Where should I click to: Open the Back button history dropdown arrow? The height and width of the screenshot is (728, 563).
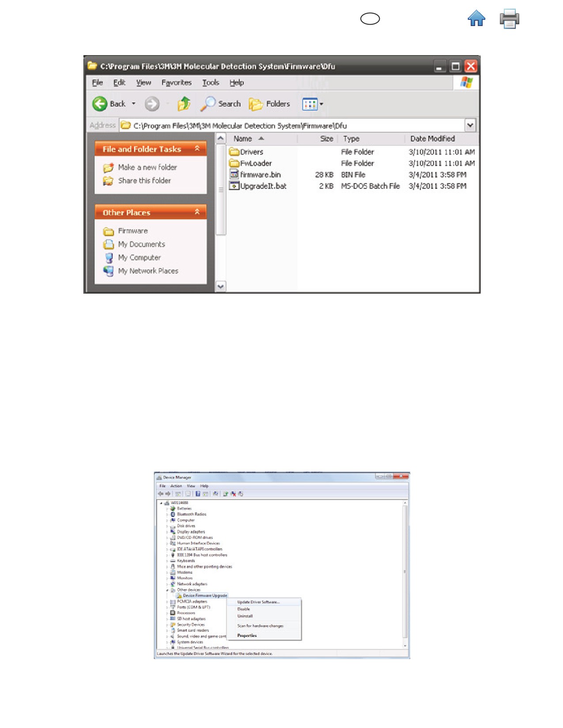pyautogui.click(x=133, y=104)
